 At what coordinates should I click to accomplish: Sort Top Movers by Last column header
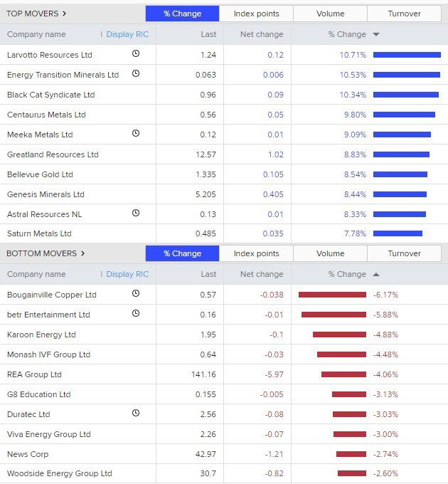point(208,34)
